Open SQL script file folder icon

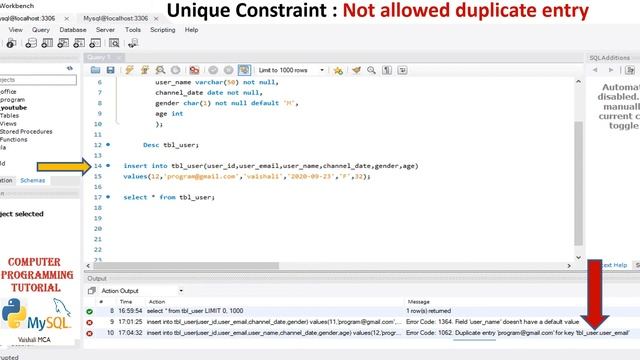point(96,70)
